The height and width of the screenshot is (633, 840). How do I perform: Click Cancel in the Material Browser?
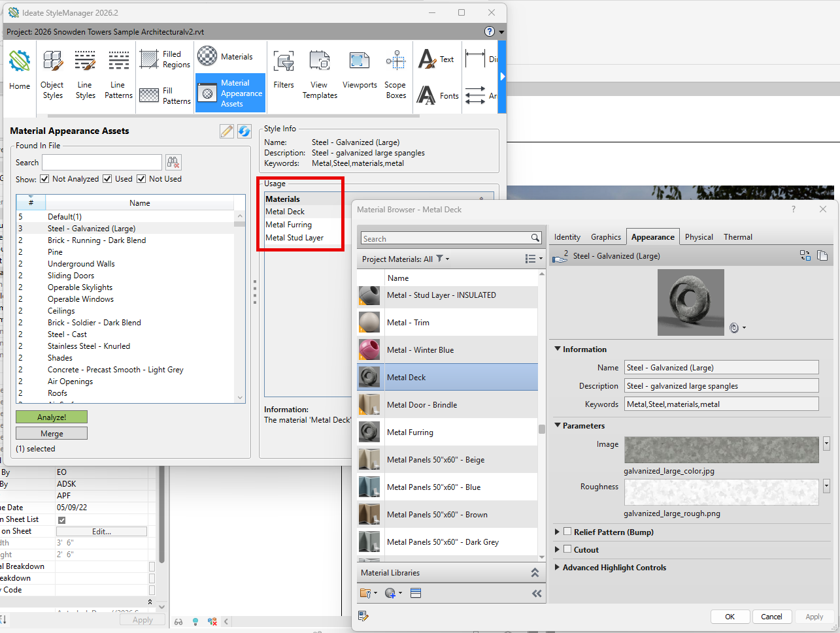point(772,617)
